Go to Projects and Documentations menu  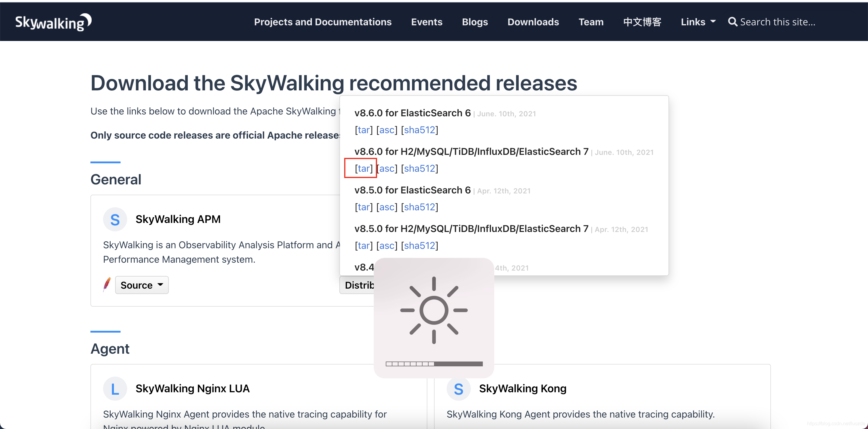tap(322, 22)
